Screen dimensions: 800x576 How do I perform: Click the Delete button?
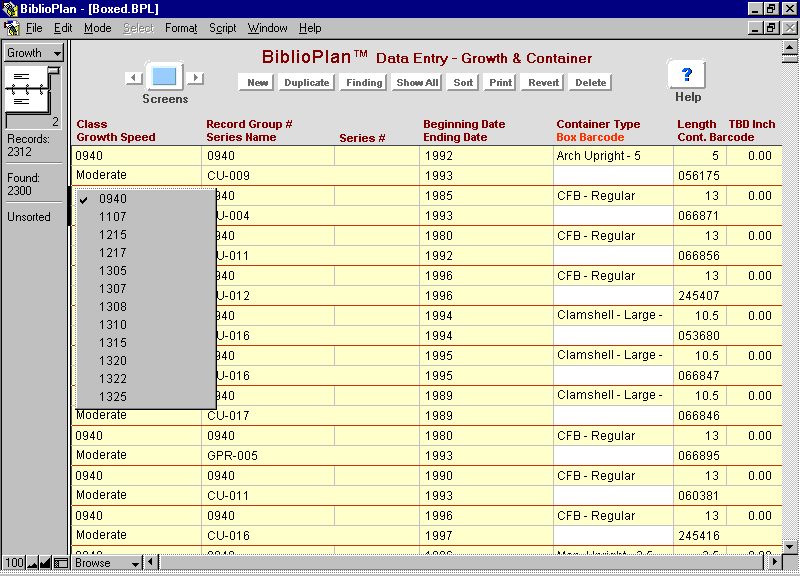pyautogui.click(x=590, y=83)
